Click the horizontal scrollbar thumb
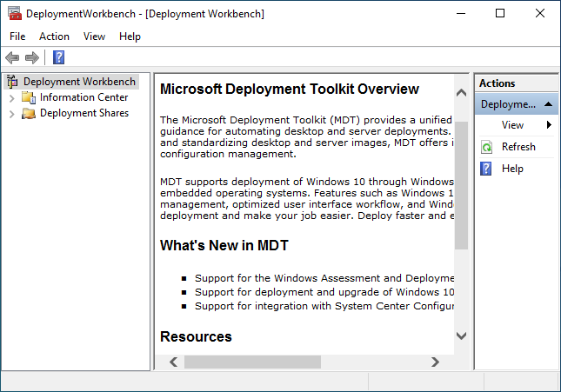The height and width of the screenshot is (392, 561). tap(252, 362)
